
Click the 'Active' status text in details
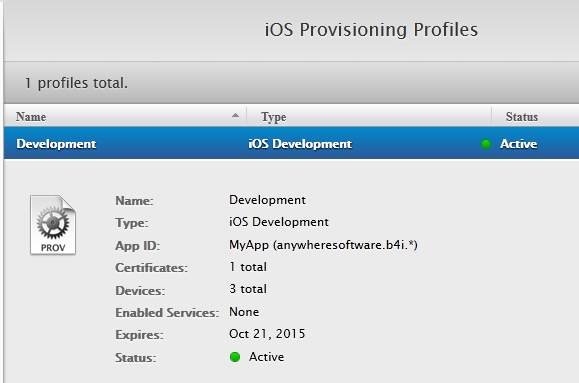coord(266,357)
